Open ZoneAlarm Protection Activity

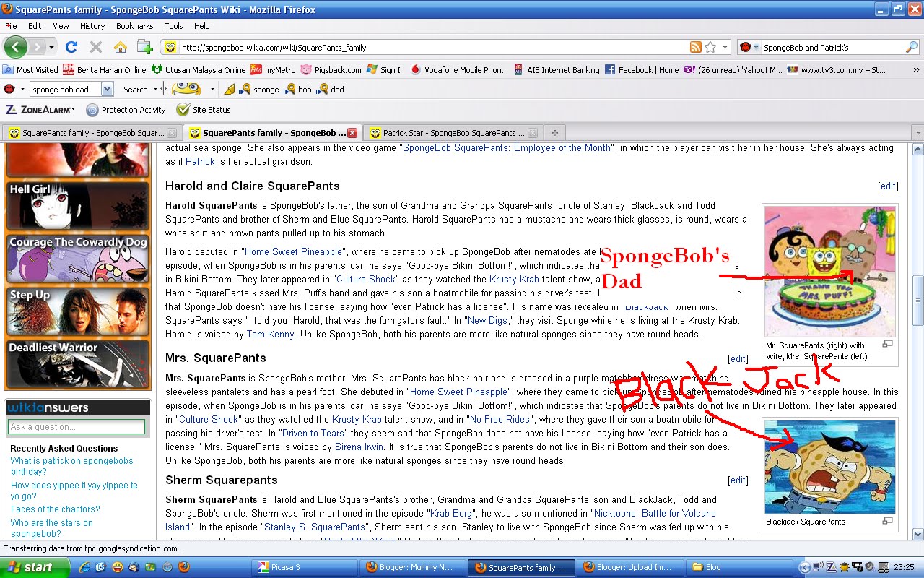[x=126, y=110]
